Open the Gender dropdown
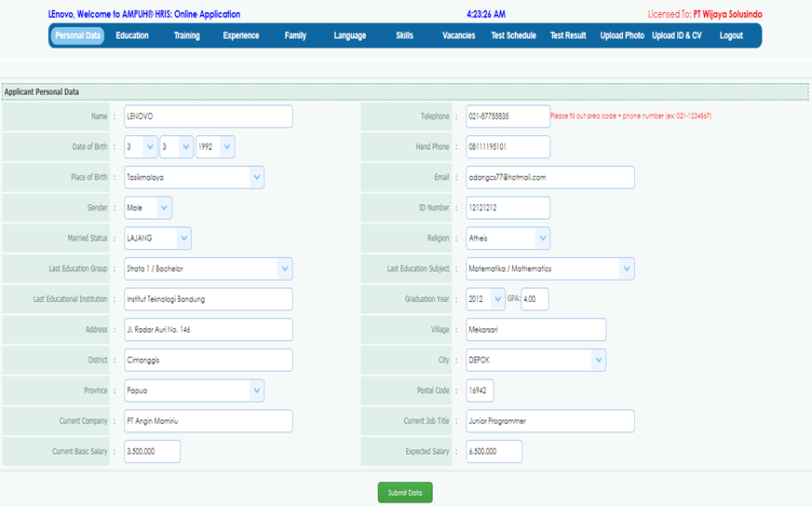The width and height of the screenshot is (812, 507). (148, 208)
